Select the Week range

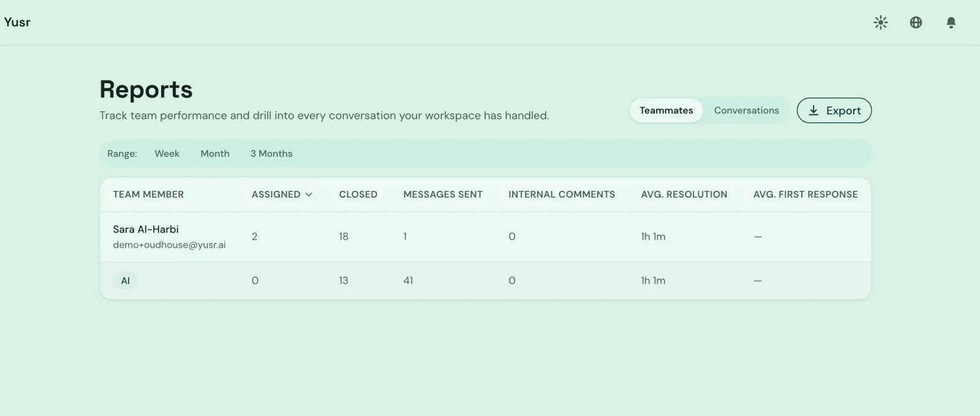click(x=167, y=154)
